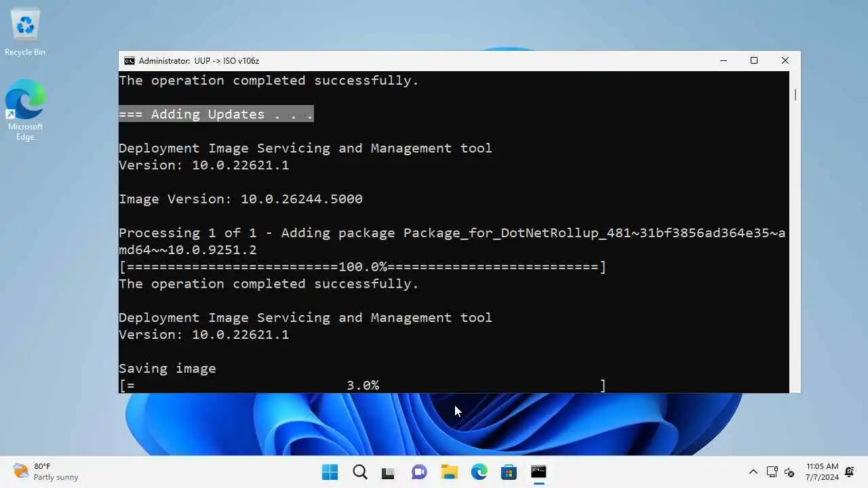This screenshot has height=488, width=868.
Task: Click the 'Saving image' line
Action: pyautogui.click(x=167, y=368)
